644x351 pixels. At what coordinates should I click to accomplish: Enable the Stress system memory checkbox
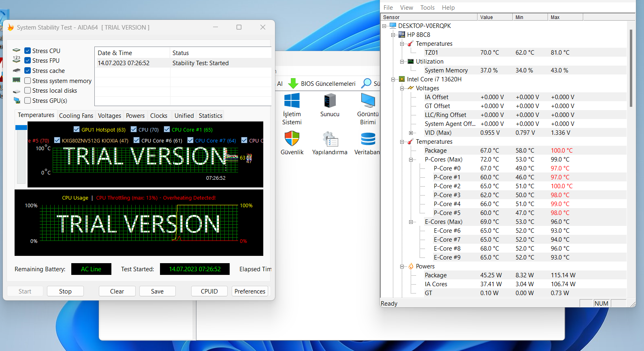coord(28,81)
